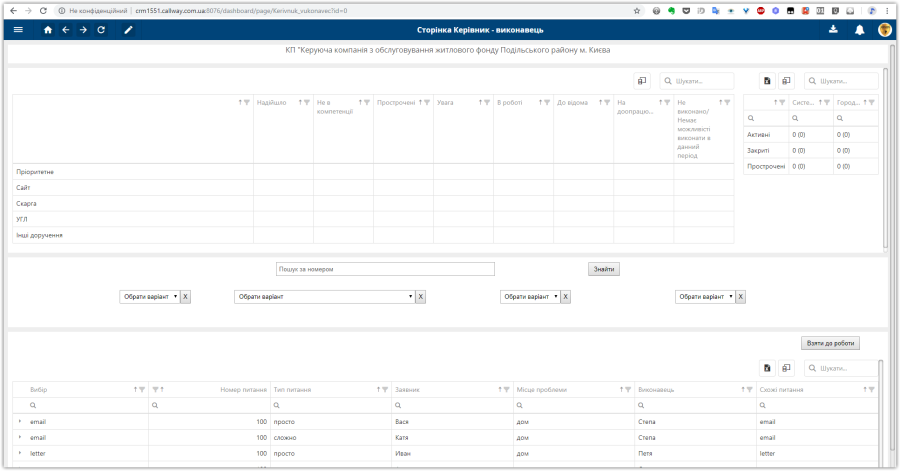Viewport: 900px width, 471px height.
Task: Click the back arrow in app header
Action: [x=66, y=30]
